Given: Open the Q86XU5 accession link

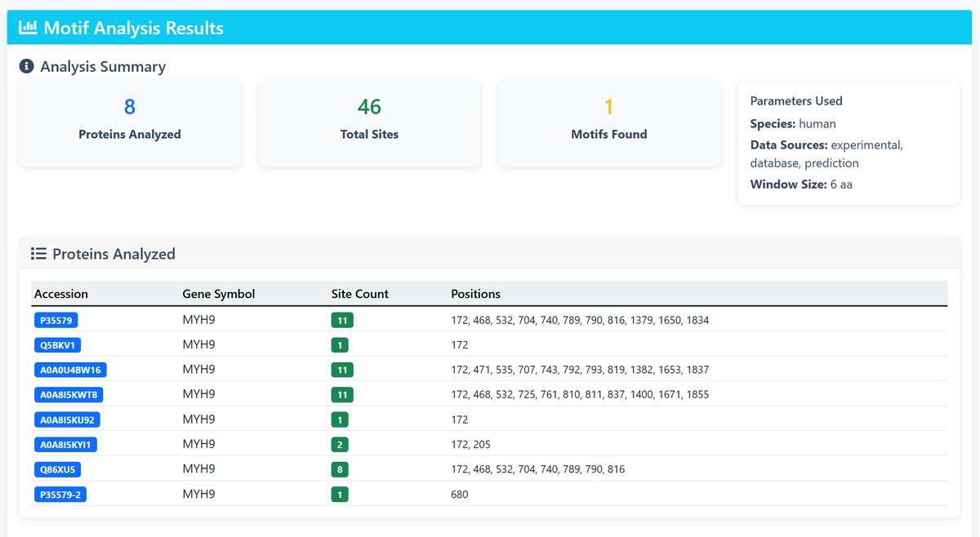Looking at the screenshot, I should [57, 469].
